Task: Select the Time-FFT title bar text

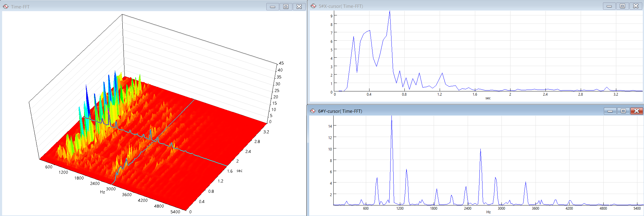Action: pos(20,7)
